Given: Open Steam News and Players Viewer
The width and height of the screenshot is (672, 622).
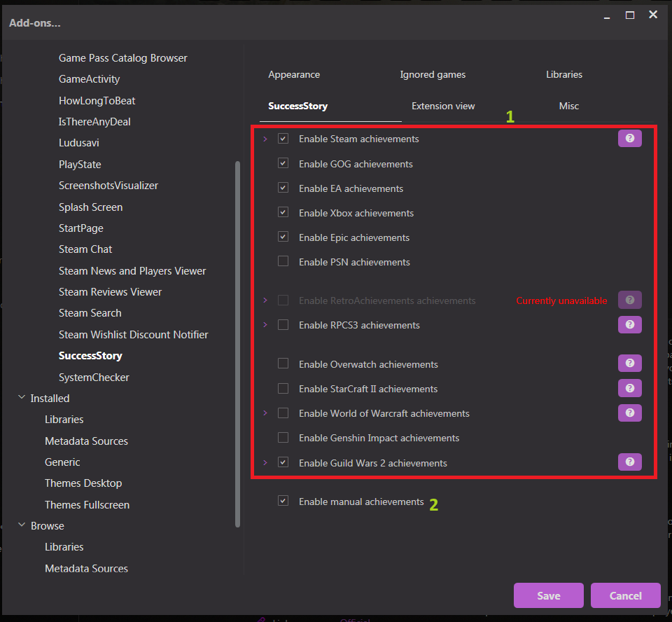Looking at the screenshot, I should (x=132, y=271).
